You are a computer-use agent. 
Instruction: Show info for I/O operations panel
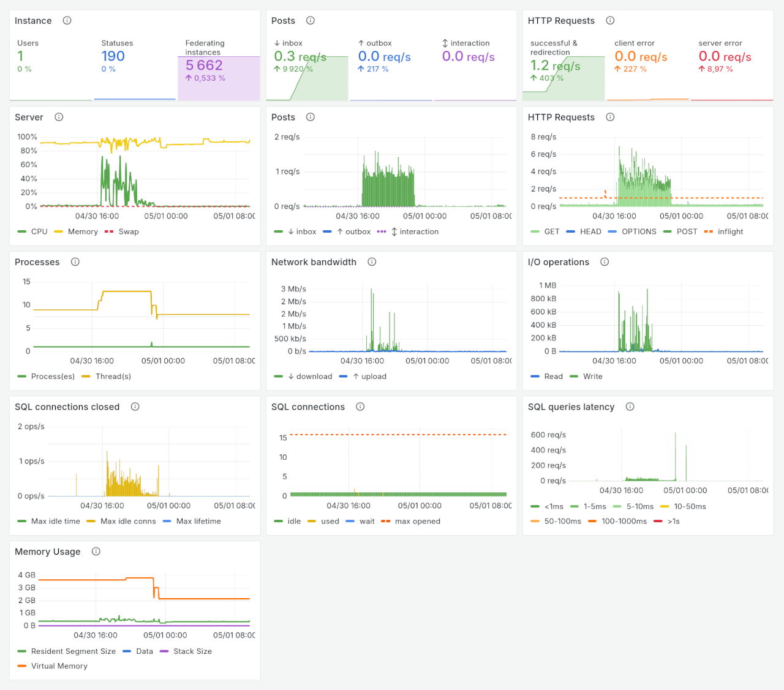tap(605, 262)
